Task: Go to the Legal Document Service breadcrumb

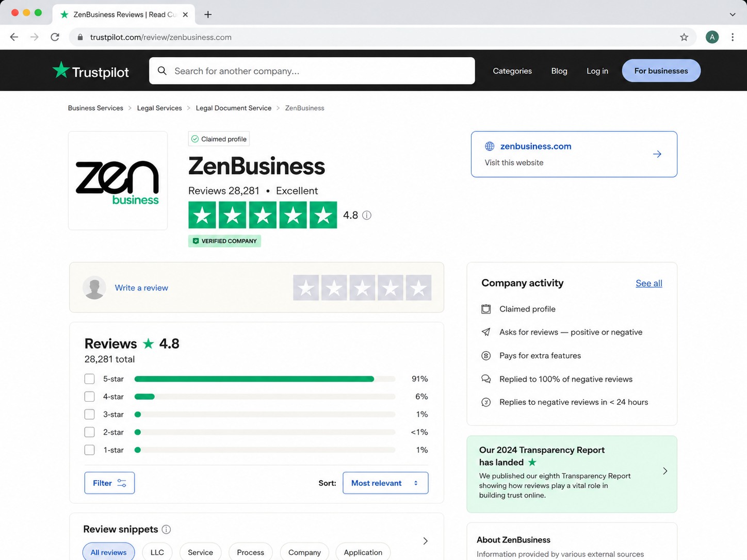Action: coord(234,108)
